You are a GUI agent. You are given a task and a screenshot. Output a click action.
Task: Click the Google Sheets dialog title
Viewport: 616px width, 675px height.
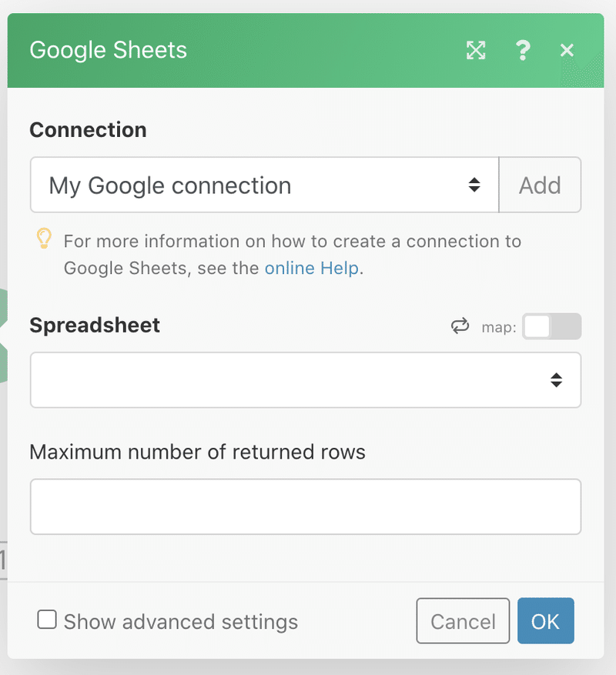pyautogui.click(x=108, y=51)
